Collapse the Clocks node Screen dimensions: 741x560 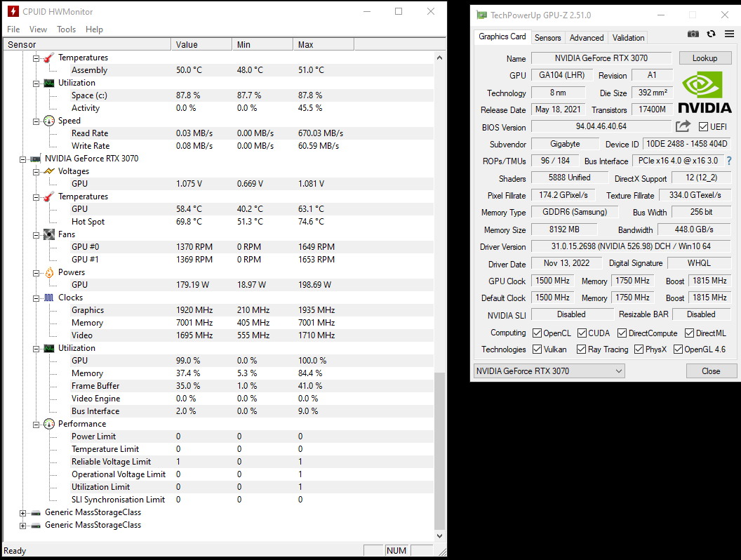point(36,299)
